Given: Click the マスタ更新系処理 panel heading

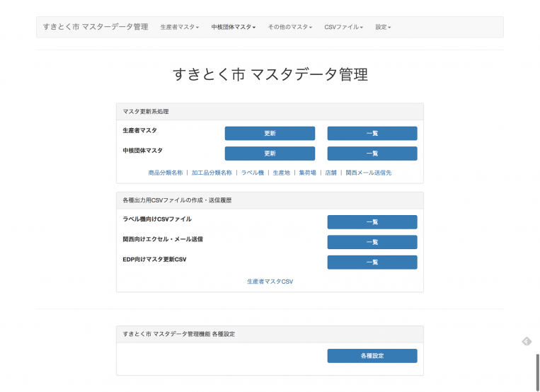Looking at the screenshot, I should pyautogui.click(x=270, y=112).
